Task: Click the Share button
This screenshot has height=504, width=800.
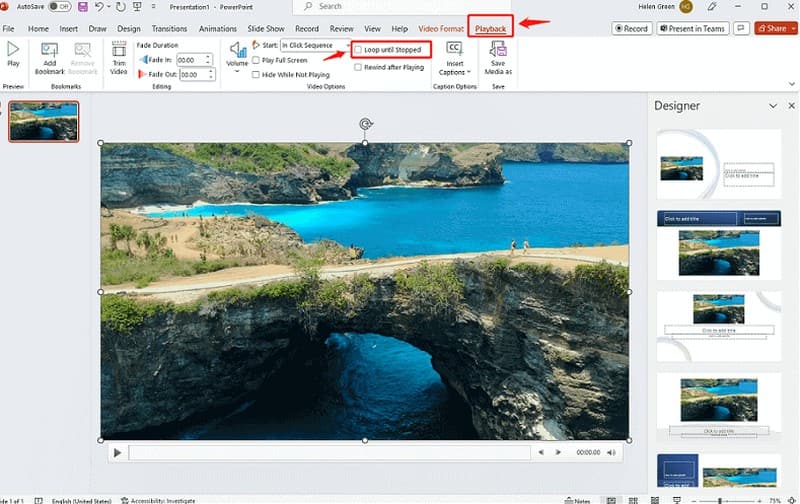Action: (x=772, y=29)
